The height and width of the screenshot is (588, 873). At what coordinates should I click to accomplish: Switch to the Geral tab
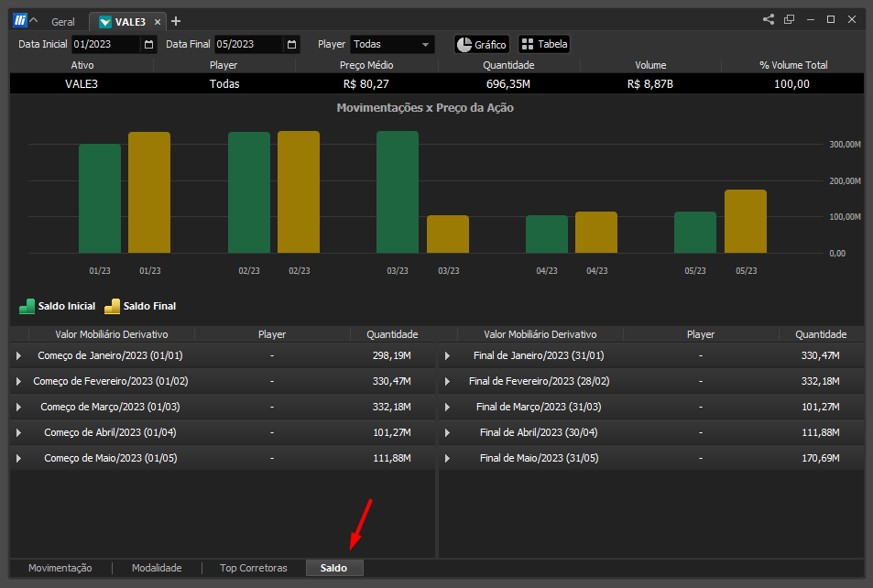[x=63, y=22]
